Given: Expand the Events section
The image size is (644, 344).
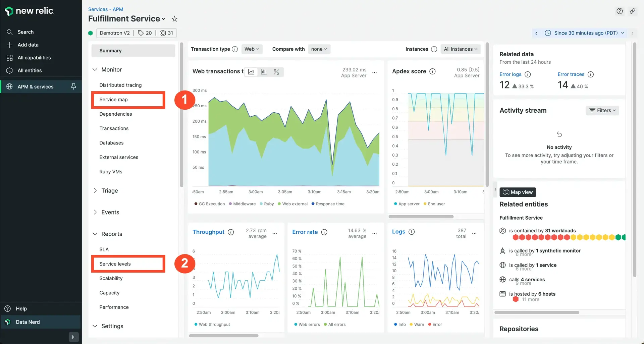Looking at the screenshot, I should 95,212.
